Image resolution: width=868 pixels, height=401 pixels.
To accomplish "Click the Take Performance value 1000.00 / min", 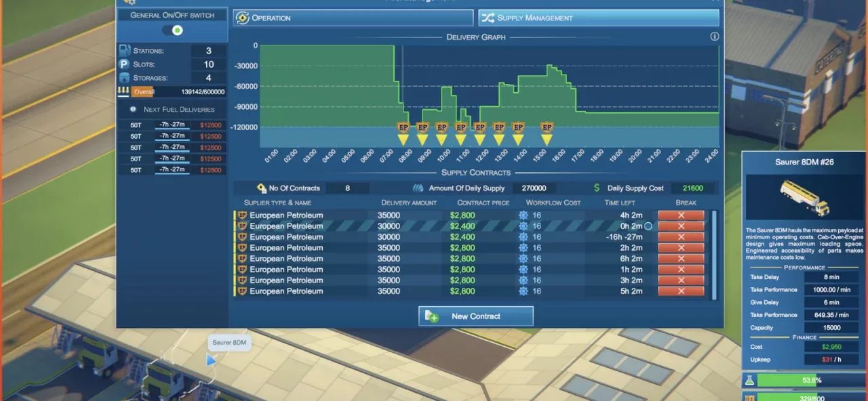I will 831,290.
